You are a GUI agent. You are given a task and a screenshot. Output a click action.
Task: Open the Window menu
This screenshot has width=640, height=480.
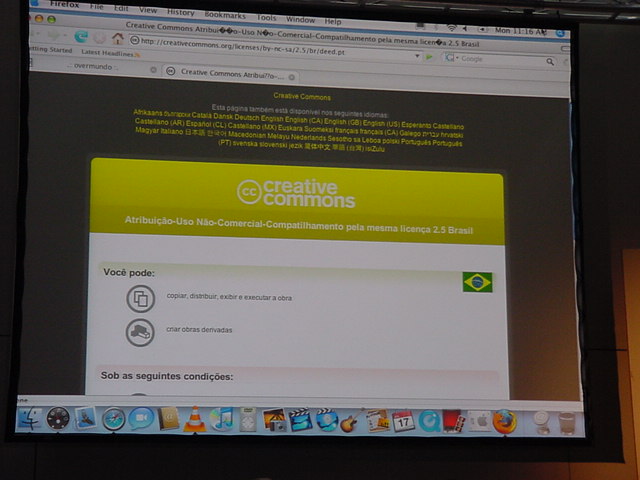(x=300, y=19)
